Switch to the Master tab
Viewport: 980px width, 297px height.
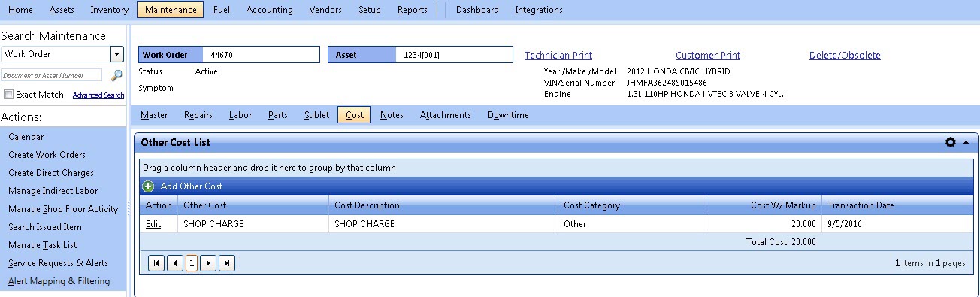pyautogui.click(x=154, y=115)
